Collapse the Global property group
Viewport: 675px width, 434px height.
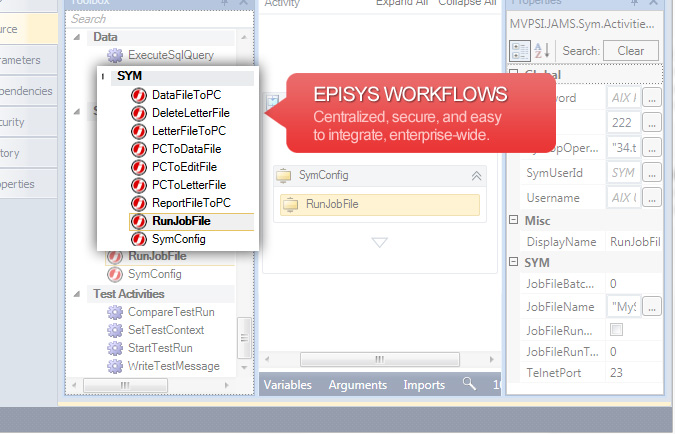[x=513, y=73]
